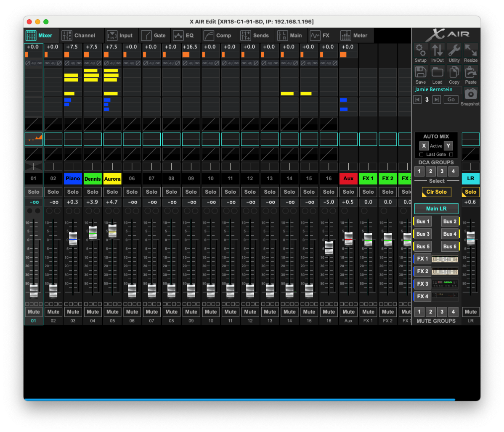Mute the Dennis channel 04
This screenshot has width=504, height=432.
pyautogui.click(x=93, y=311)
